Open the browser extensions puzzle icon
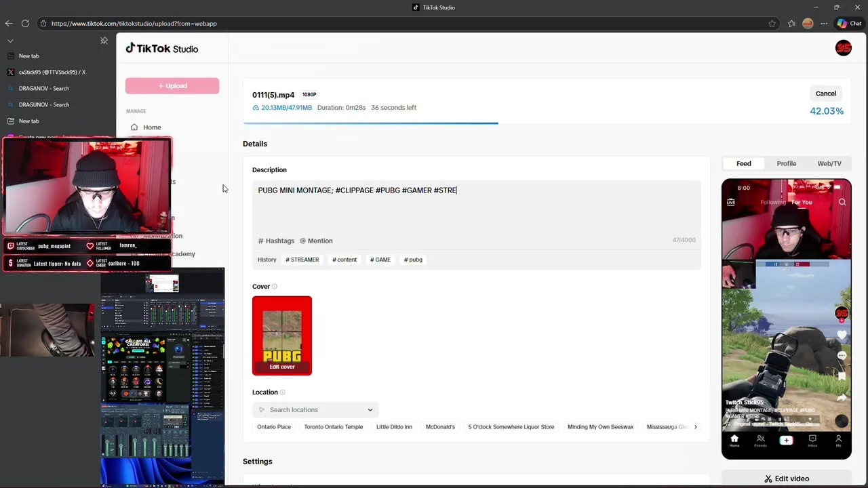The height and width of the screenshot is (488, 868). pos(791,23)
